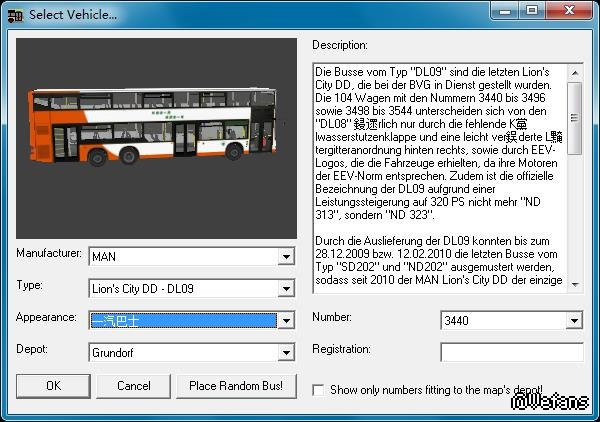
Task: Click Place Random Bus! button
Action: coord(237,386)
